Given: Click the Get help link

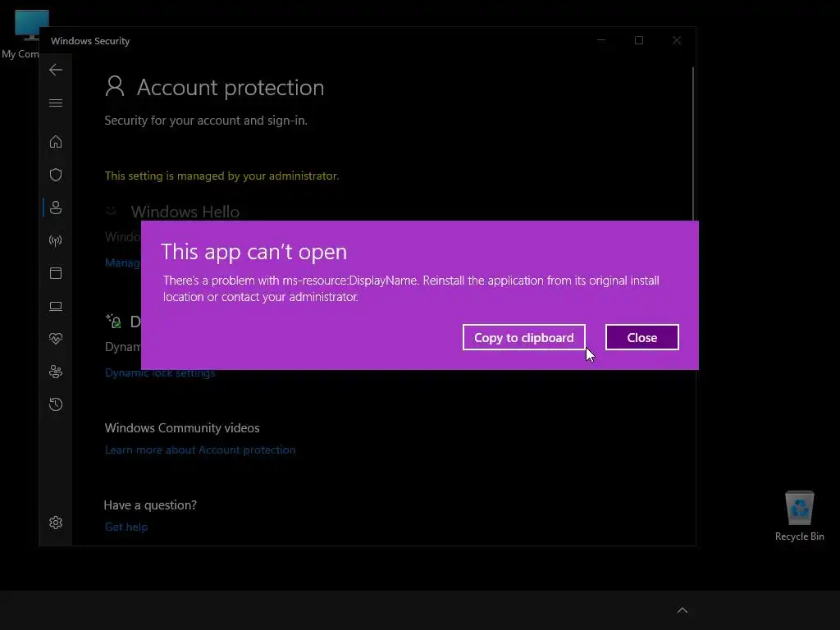Looking at the screenshot, I should tap(126, 527).
